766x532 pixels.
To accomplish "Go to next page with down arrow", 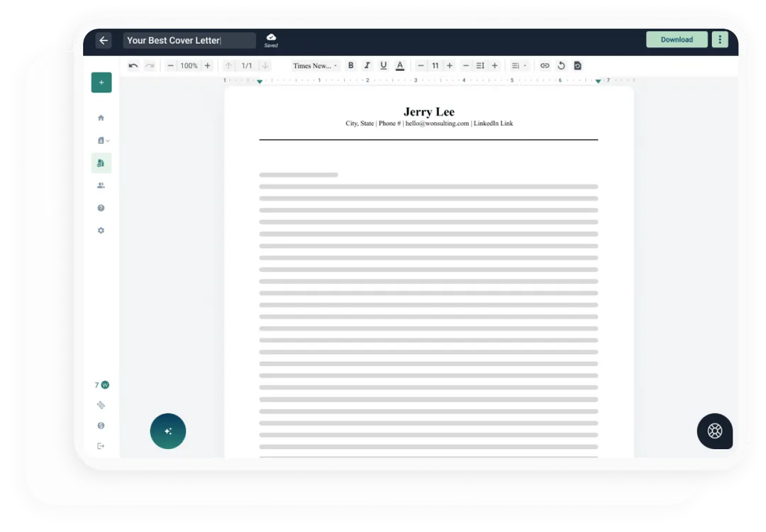I will [x=265, y=65].
